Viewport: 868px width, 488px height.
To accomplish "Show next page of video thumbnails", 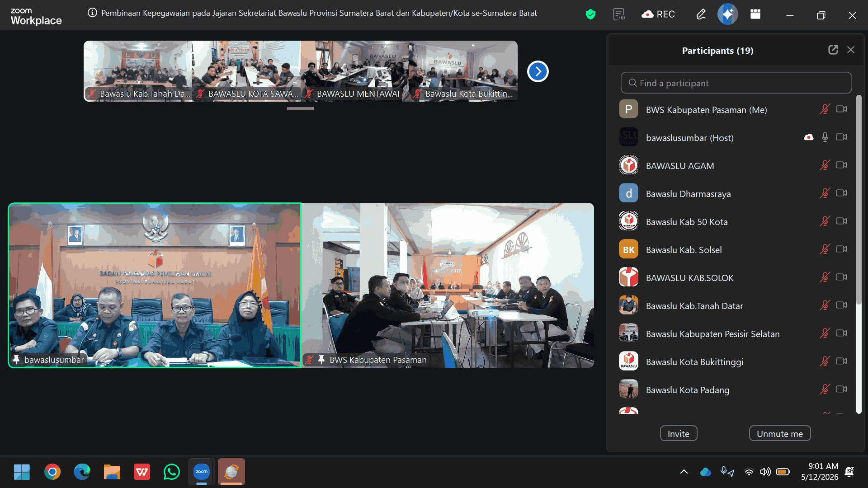I will click(538, 71).
